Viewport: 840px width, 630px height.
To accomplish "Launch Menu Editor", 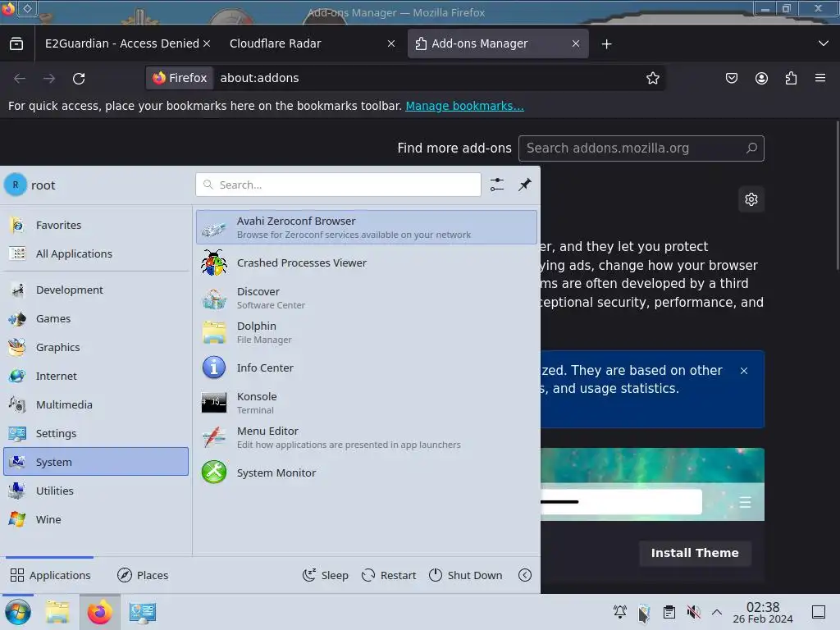I will (x=367, y=438).
